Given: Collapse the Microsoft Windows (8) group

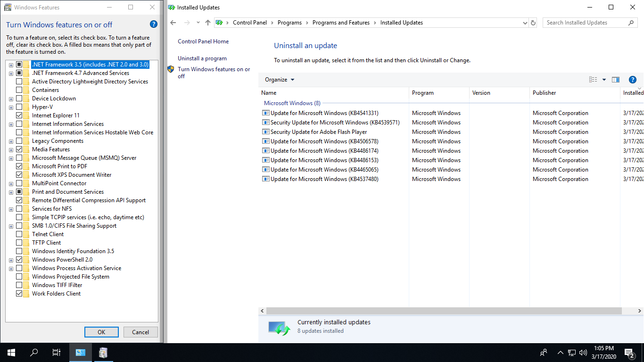Looking at the screenshot, I should [292, 103].
